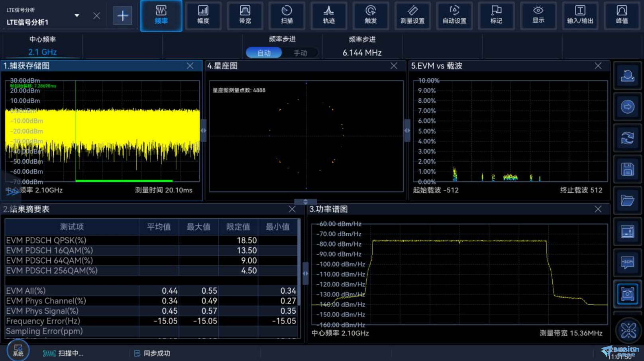Viewport: 644px width, 361px height.
Task: Click the display layout icon in sidebar
Action: click(627, 232)
